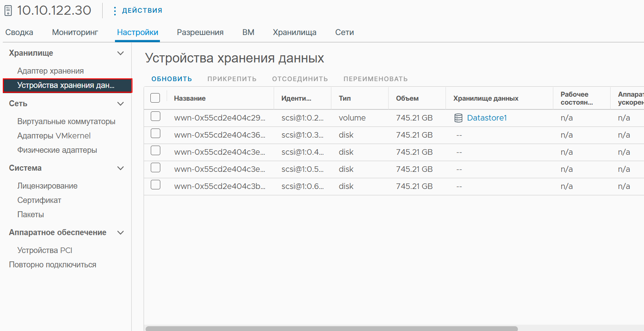The width and height of the screenshot is (644, 331).
Task: Collapse the Система section chevron
Action: click(x=121, y=168)
